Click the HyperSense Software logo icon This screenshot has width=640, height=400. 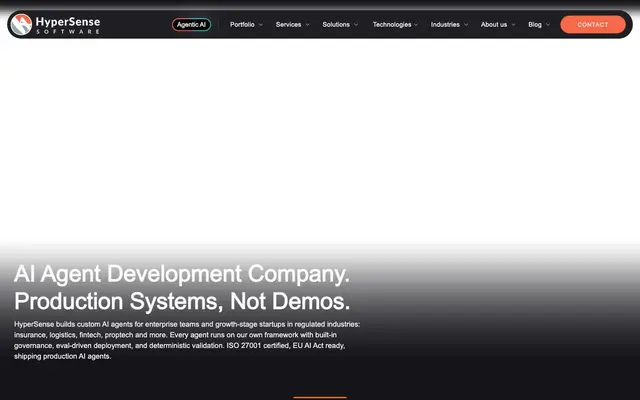[x=21, y=24]
